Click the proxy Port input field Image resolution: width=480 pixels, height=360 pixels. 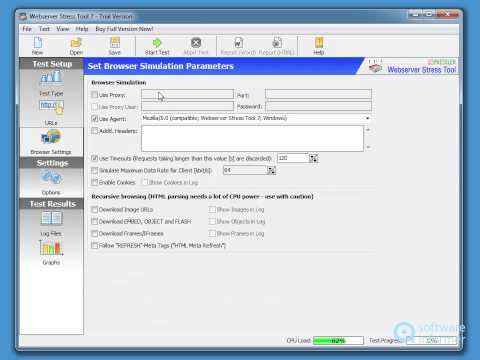318,94
